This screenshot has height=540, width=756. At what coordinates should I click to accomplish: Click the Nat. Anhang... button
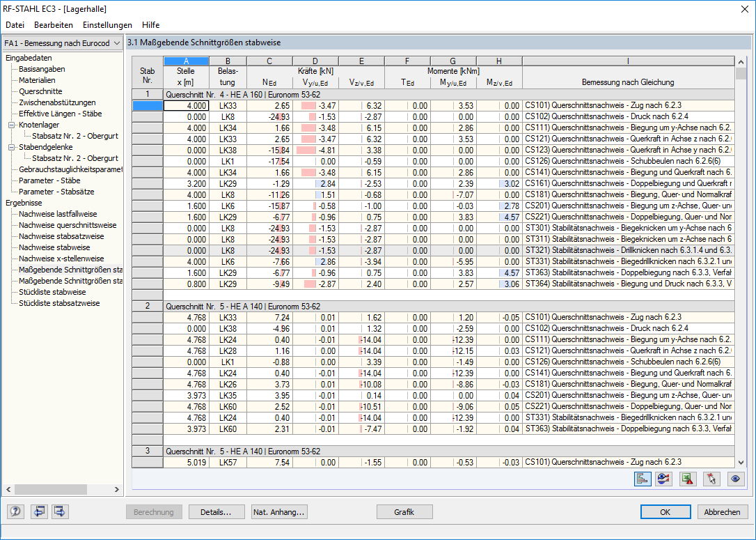coord(279,512)
